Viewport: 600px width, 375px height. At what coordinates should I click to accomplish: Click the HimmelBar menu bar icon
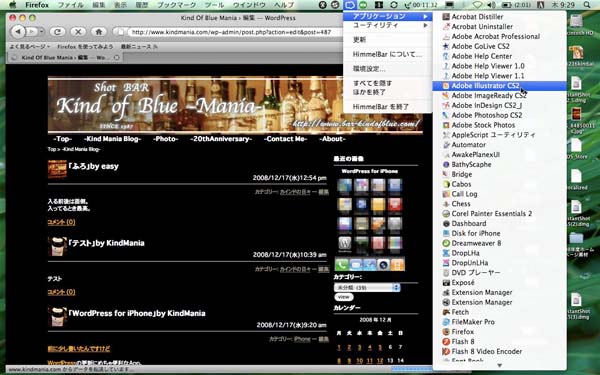(350, 5)
